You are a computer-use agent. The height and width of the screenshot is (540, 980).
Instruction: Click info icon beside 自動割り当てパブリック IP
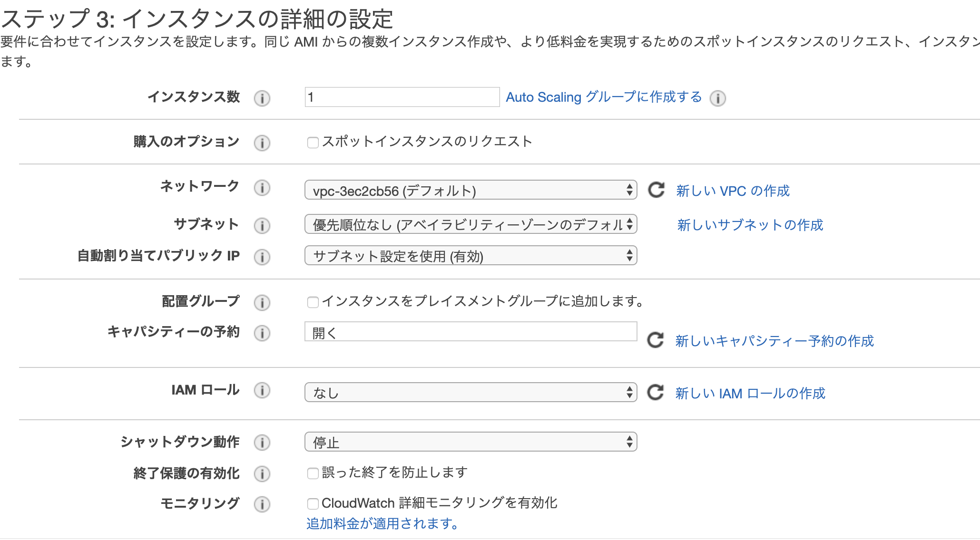pos(262,257)
